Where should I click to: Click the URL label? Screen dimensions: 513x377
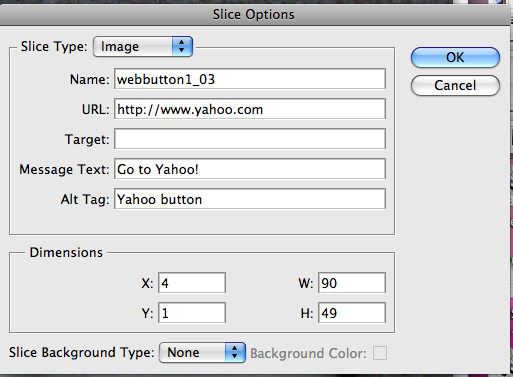[x=95, y=109]
